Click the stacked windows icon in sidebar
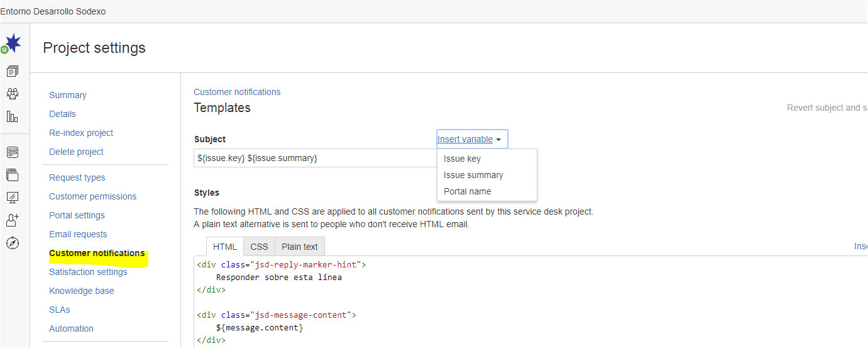This screenshot has height=348, width=868. (13, 175)
